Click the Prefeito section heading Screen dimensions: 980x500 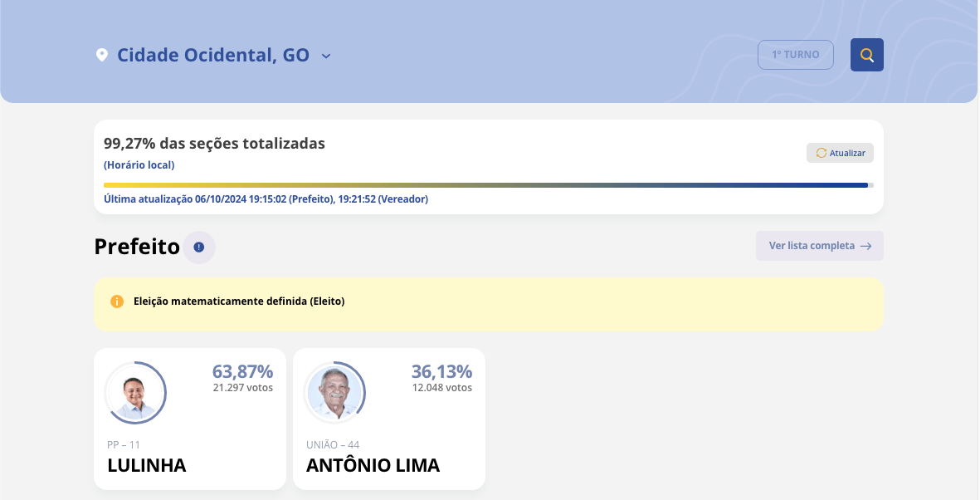(137, 247)
